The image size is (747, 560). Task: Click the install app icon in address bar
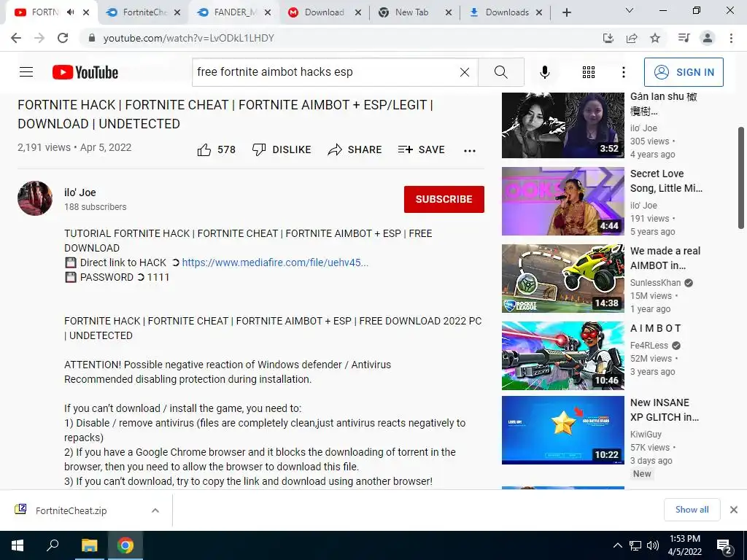point(608,38)
